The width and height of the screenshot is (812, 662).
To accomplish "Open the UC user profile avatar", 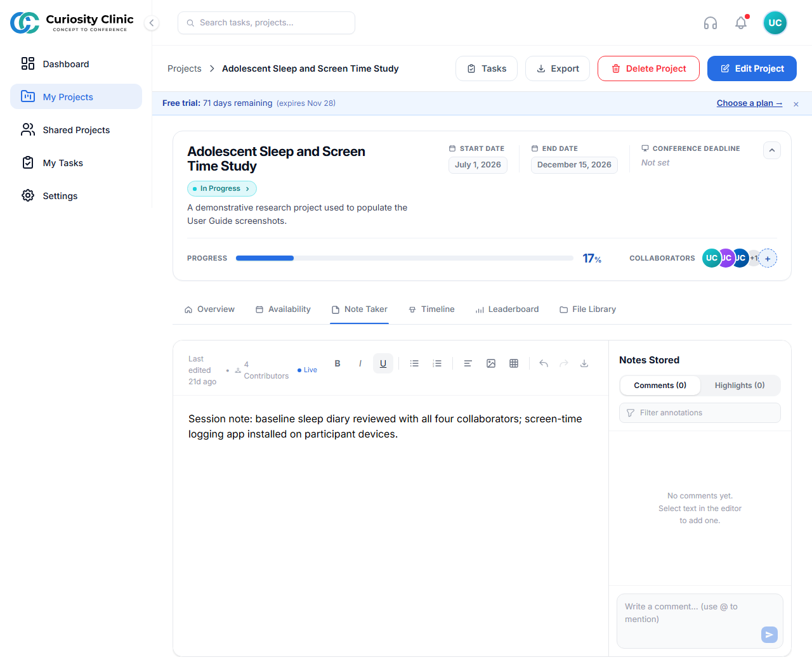I will [x=775, y=23].
